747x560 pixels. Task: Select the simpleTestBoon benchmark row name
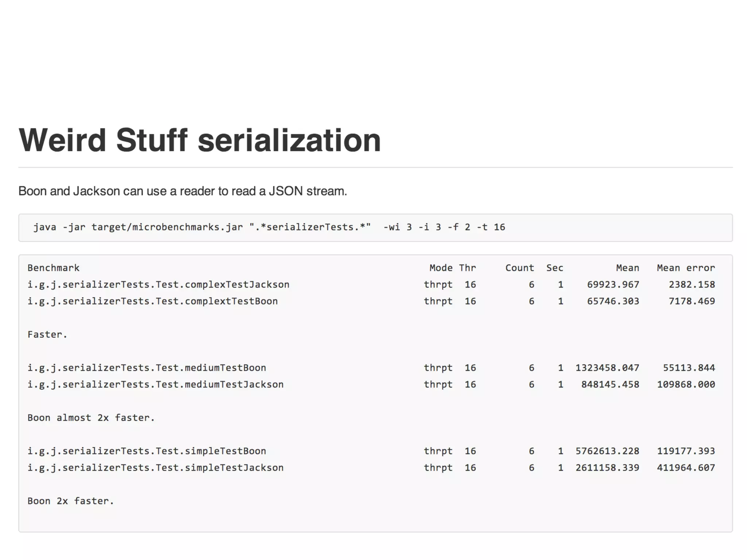(x=147, y=451)
